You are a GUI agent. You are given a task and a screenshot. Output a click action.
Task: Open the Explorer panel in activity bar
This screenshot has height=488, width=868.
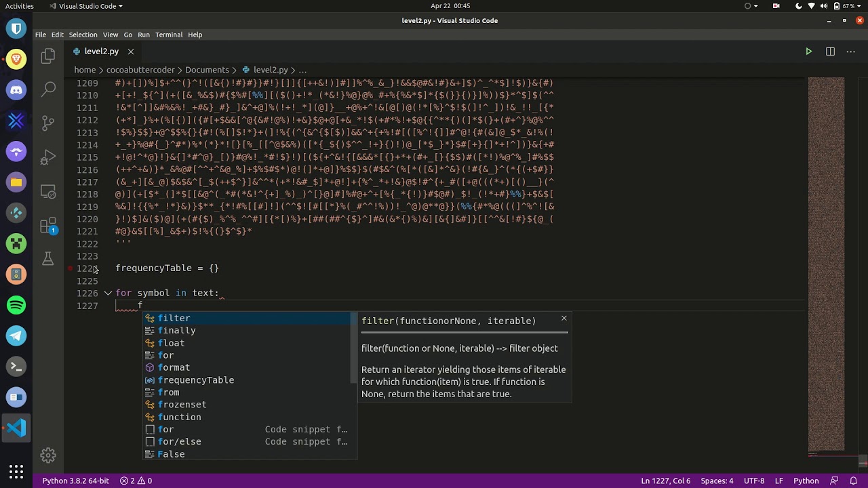click(47, 56)
